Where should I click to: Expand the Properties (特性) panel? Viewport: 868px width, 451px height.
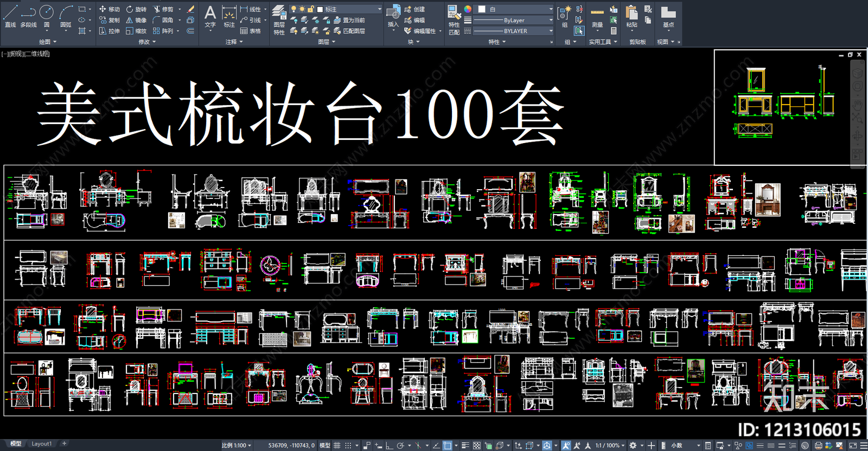497,42
